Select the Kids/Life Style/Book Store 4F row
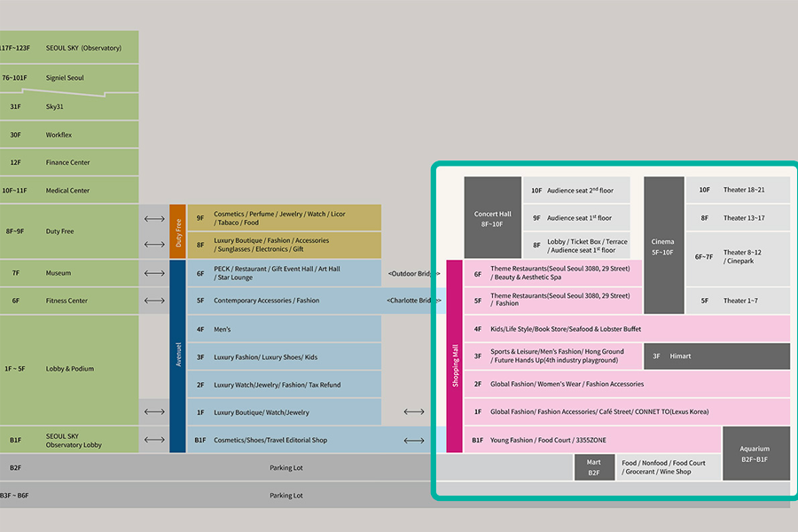This screenshot has height=532, width=798. point(626,329)
